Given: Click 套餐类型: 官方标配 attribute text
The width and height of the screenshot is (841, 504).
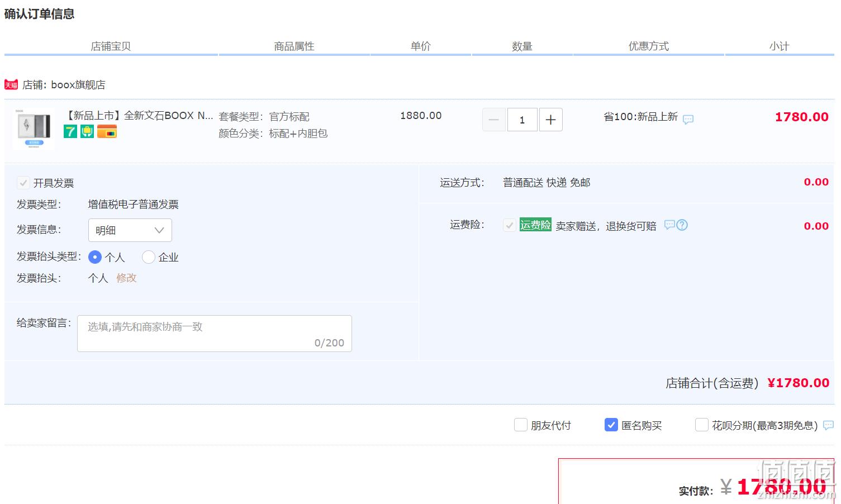Looking at the screenshot, I should point(264,117).
